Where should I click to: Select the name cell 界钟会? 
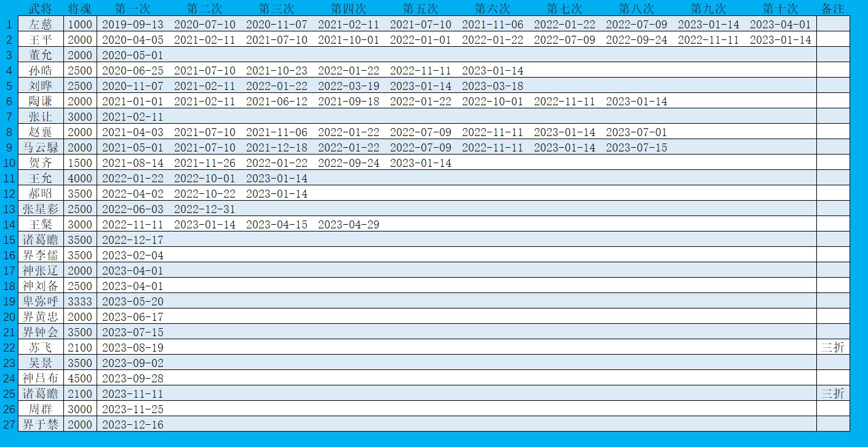pos(41,332)
